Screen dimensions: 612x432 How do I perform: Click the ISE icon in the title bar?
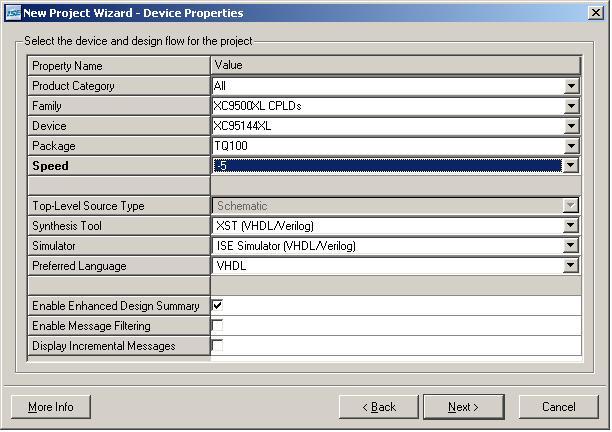pos(13,13)
